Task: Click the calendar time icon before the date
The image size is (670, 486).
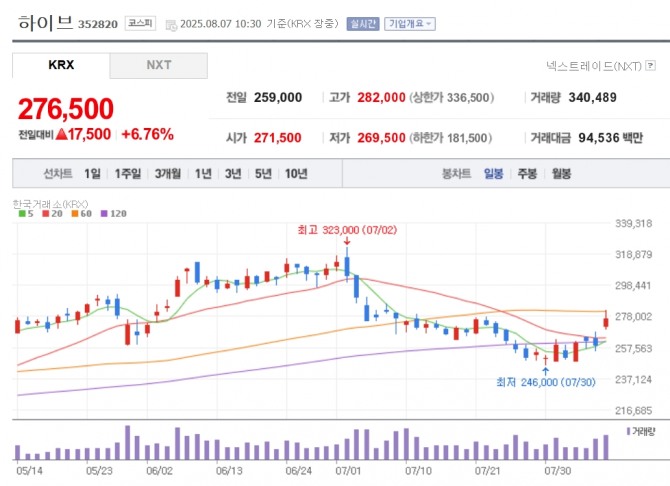Action: pos(171,25)
